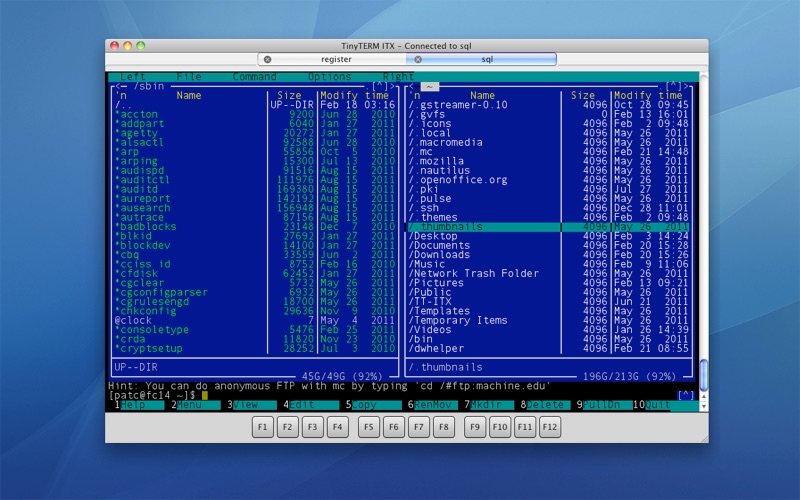Click the 5Copy label in bottom bar

[x=373, y=405]
